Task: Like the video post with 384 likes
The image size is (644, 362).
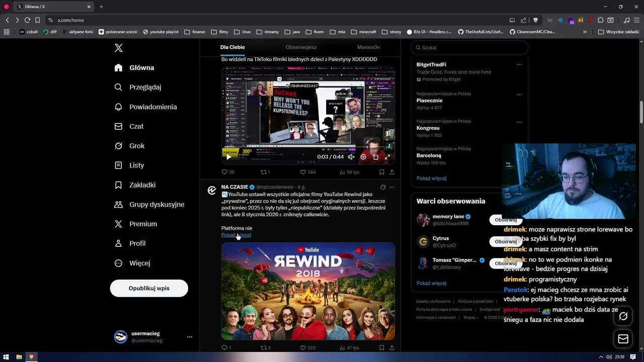Action: point(303,172)
